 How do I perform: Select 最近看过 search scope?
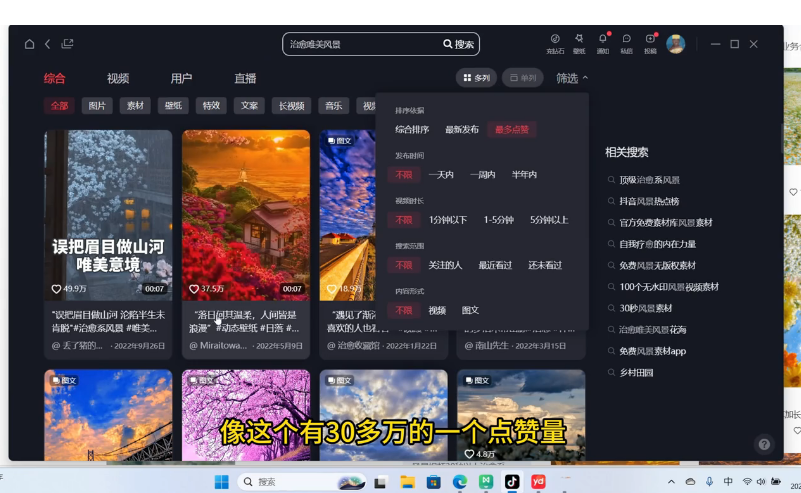point(495,265)
